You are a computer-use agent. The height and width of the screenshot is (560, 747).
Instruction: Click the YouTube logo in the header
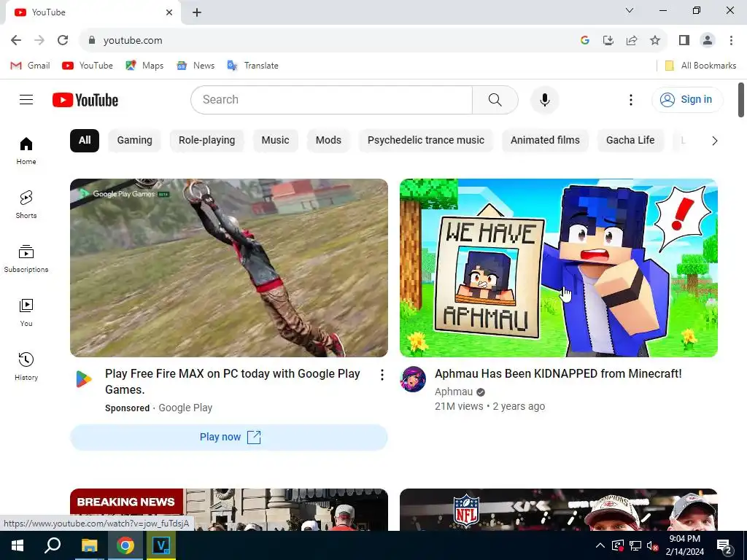pos(85,100)
